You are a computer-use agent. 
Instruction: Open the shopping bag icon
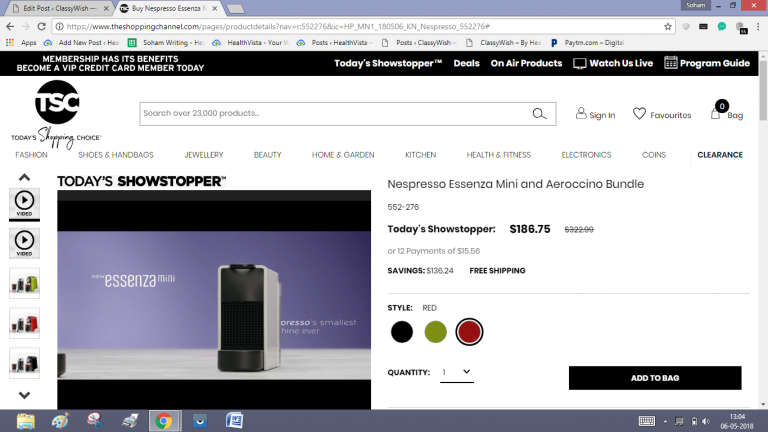(x=716, y=113)
